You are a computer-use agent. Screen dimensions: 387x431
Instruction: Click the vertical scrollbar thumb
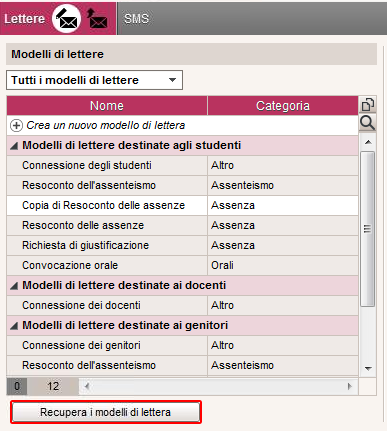tap(367, 229)
